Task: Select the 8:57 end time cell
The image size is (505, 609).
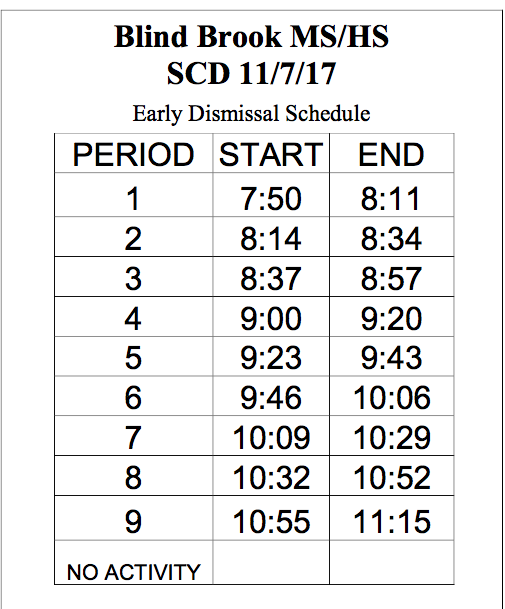Action: (x=392, y=278)
